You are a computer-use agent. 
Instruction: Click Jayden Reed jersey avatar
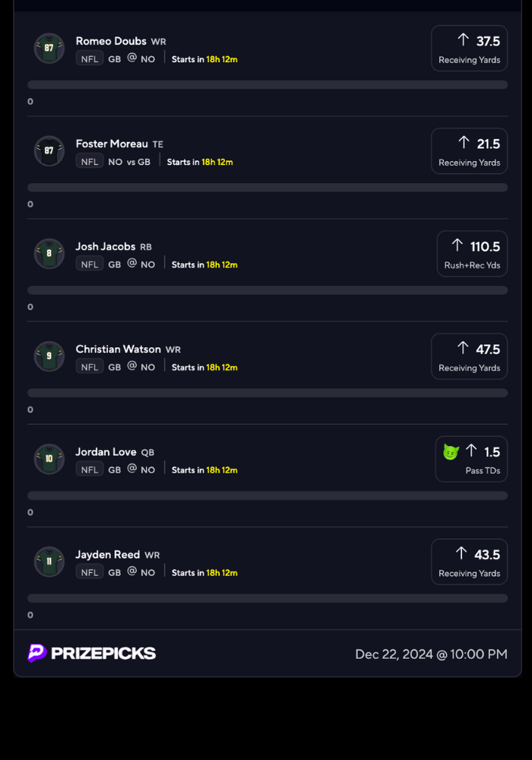point(49,562)
